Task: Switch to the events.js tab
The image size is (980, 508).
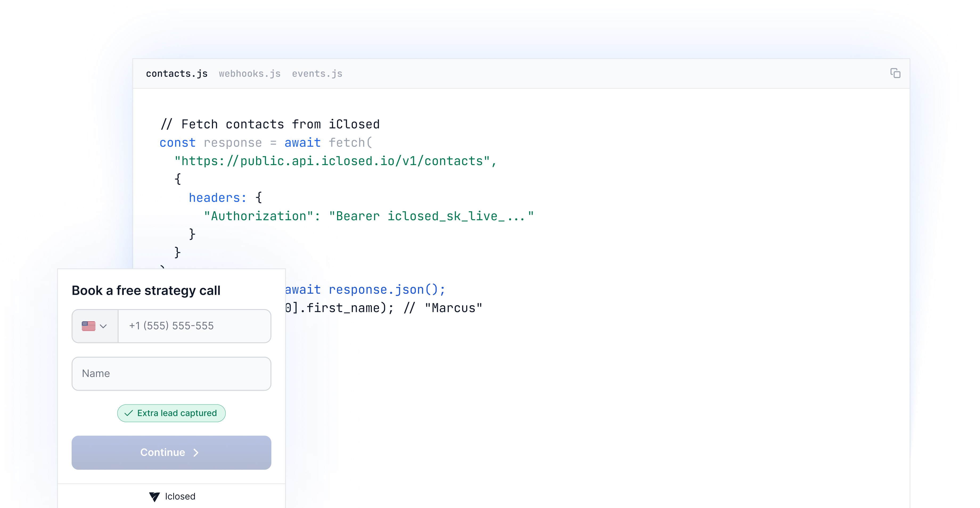Action: pyautogui.click(x=317, y=74)
